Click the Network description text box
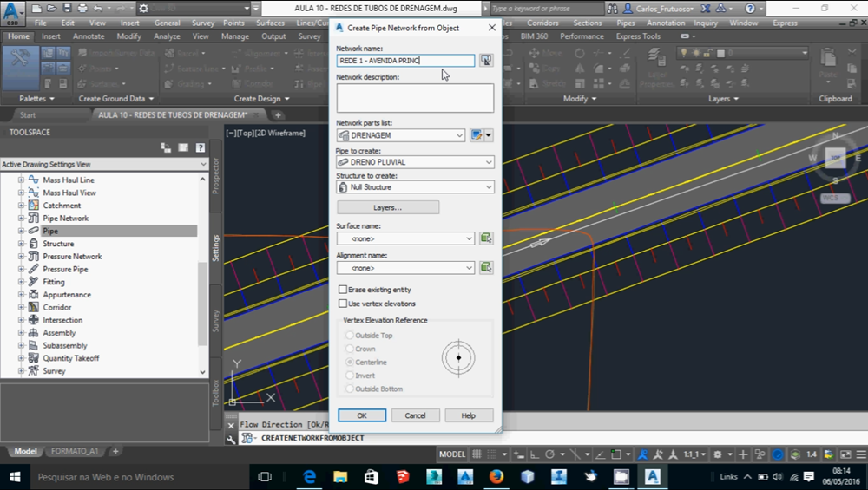This screenshot has height=490, width=868. pyautogui.click(x=415, y=98)
